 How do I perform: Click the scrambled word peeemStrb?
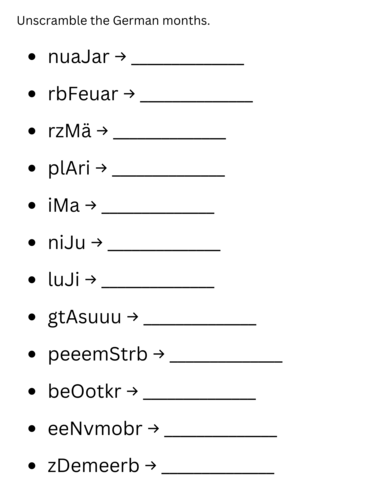[x=98, y=354]
